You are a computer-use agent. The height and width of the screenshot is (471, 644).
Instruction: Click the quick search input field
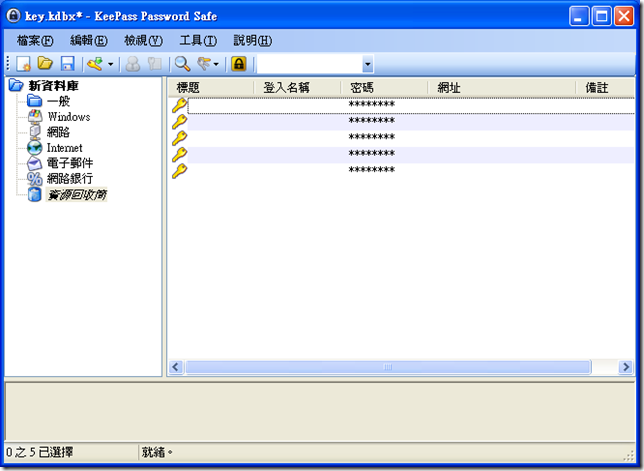point(310,64)
